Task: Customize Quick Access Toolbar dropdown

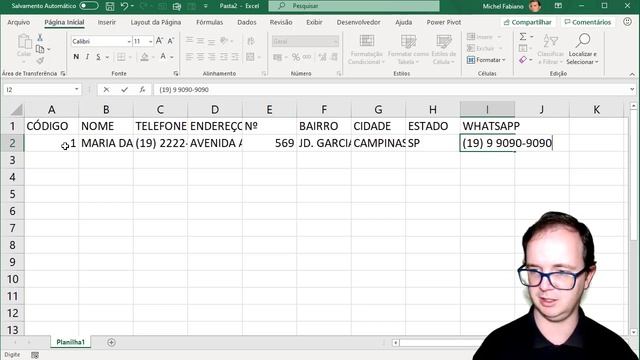Action: tap(205, 6)
